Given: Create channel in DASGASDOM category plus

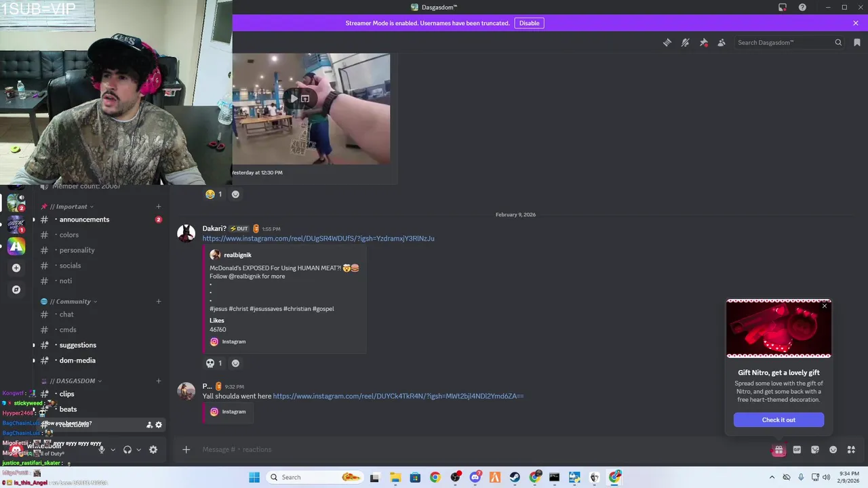Looking at the screenshot, I should click(x=158, y=381).
